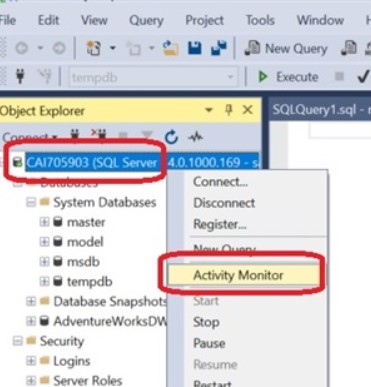Select the Security folder
The height and width of the screenshot is (387, 371).
(62, 341)
